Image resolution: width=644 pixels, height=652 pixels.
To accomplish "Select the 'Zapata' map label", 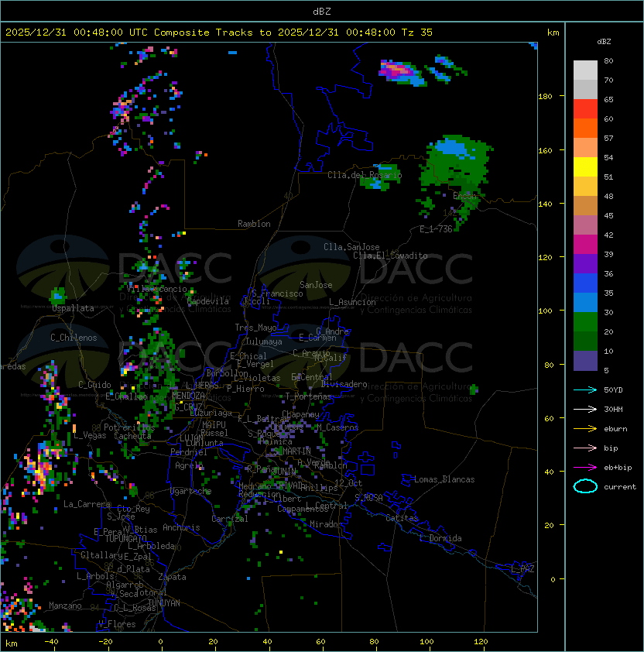I will point(172,577).
